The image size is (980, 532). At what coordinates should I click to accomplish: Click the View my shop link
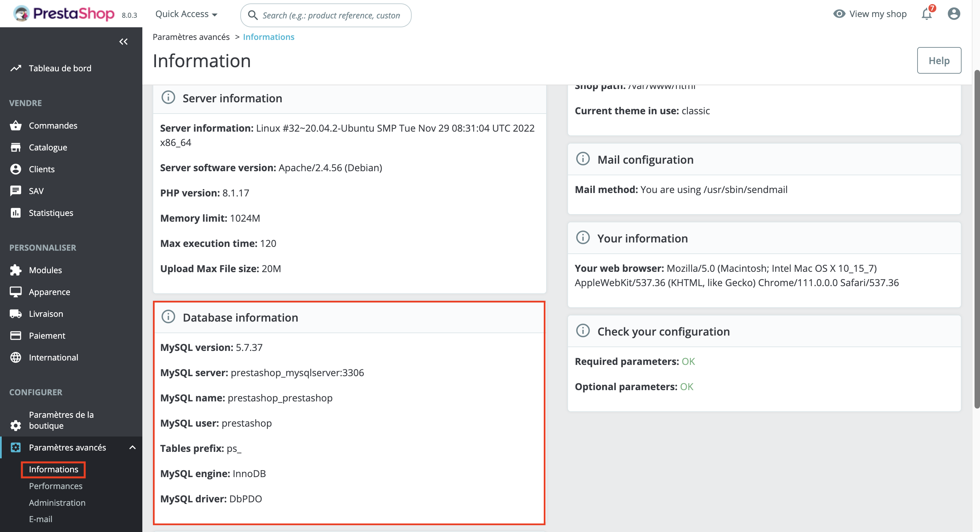878,14
